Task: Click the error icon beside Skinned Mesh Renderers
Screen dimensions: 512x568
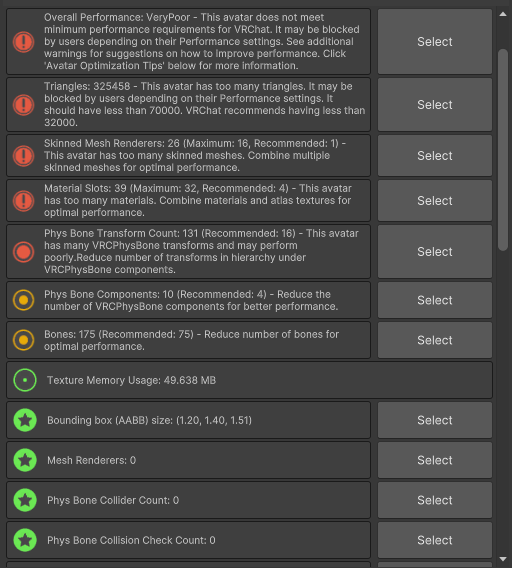Action: point(24,156)
